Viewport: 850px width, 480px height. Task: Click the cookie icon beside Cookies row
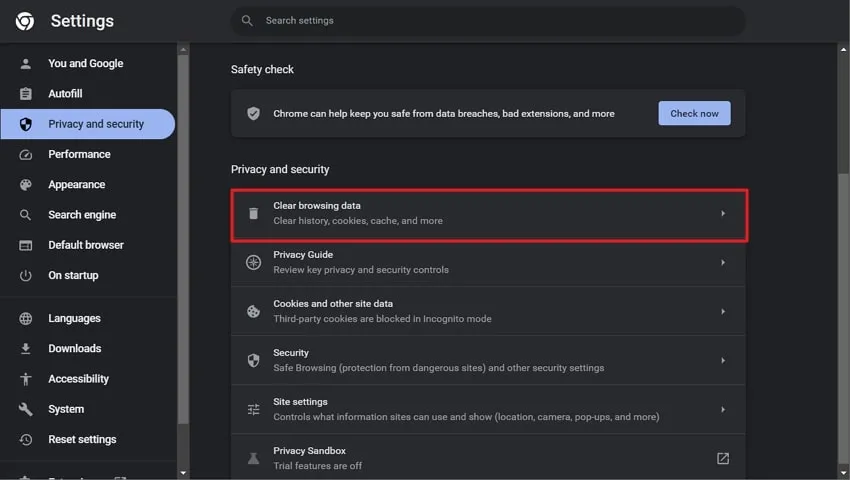[254, 311]
